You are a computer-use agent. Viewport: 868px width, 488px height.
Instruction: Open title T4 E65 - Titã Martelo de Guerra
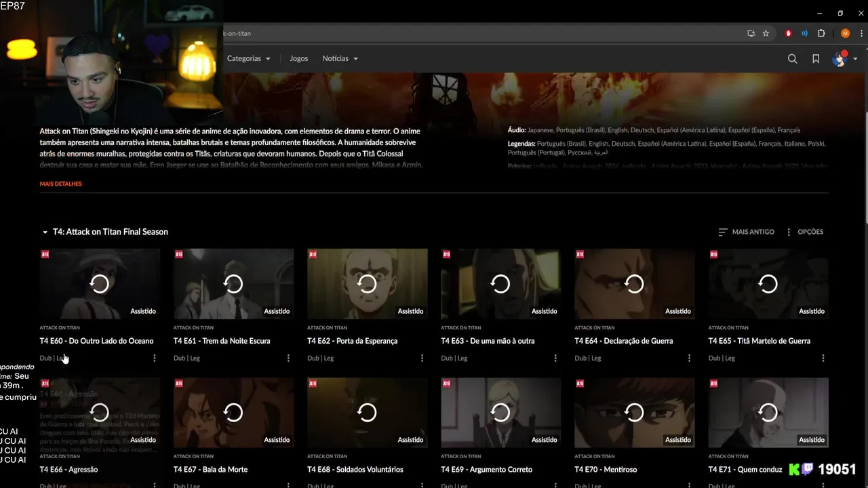click(x=759, y=341)
